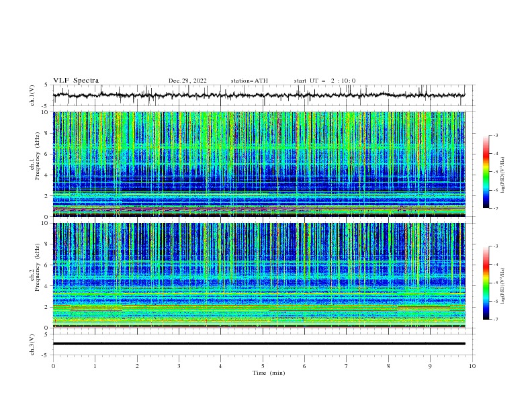Click the 'ch.3(V)' waveform axis label

click(x=32, y=345)
